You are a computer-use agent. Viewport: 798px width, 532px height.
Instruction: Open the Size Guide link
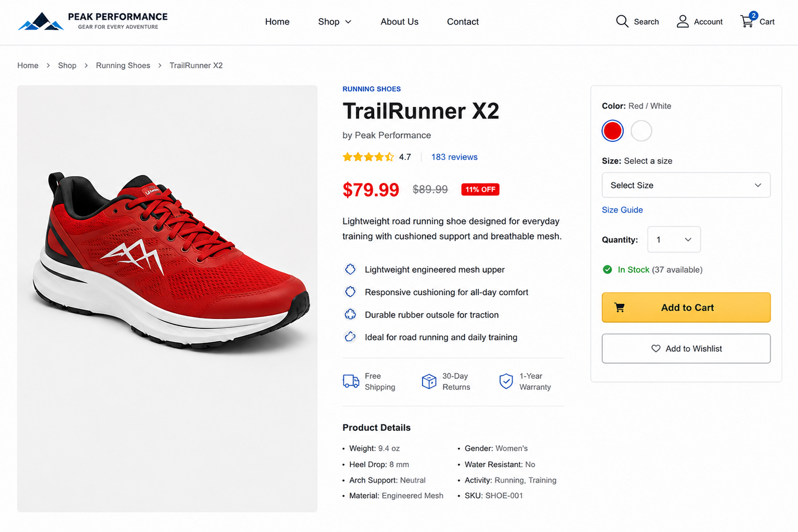[622, 210]
